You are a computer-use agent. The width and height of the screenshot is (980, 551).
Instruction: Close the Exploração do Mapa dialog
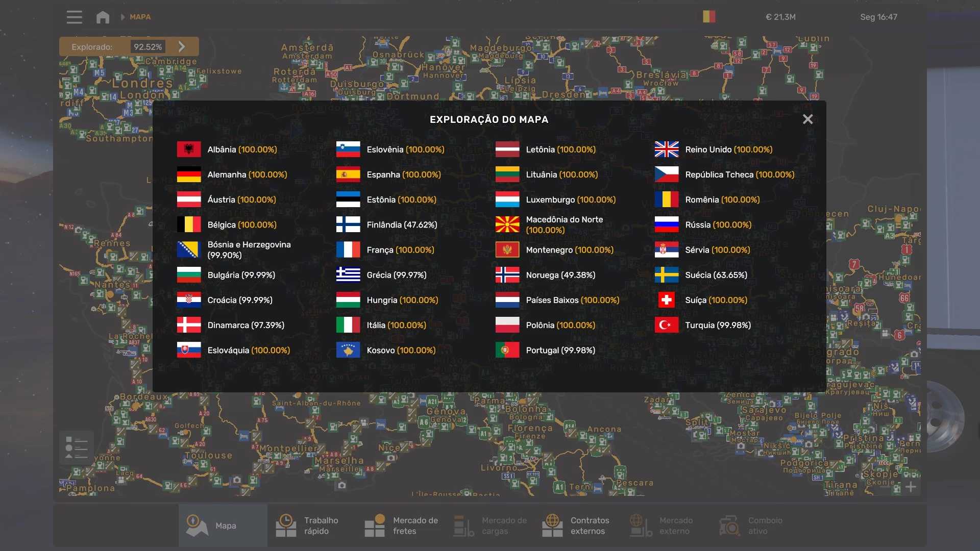click(x=807, y=119)
